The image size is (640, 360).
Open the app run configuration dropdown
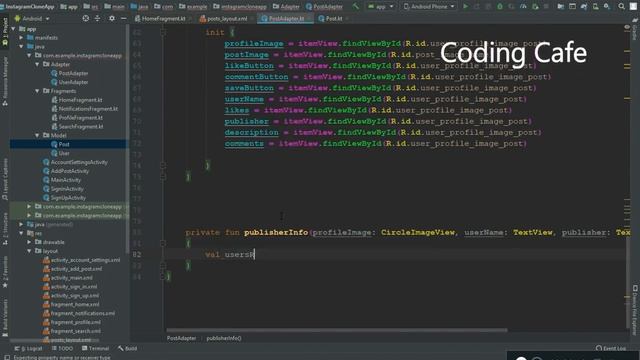[x=381, y=6]
